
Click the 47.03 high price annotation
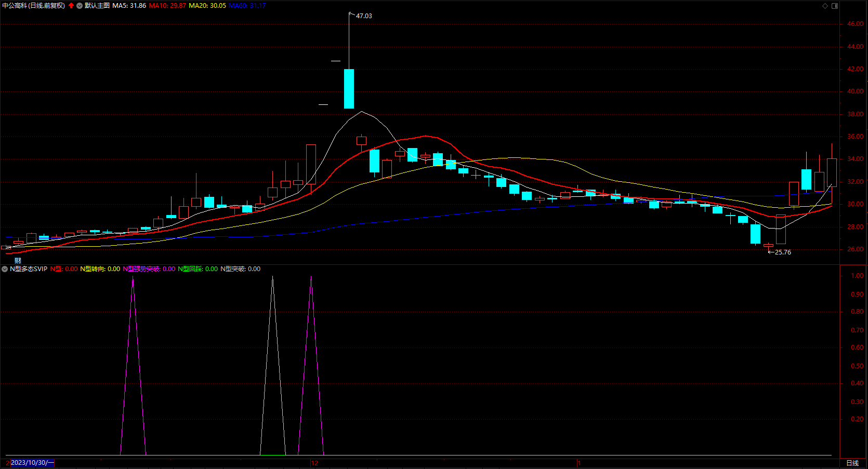tap(364, 16)
